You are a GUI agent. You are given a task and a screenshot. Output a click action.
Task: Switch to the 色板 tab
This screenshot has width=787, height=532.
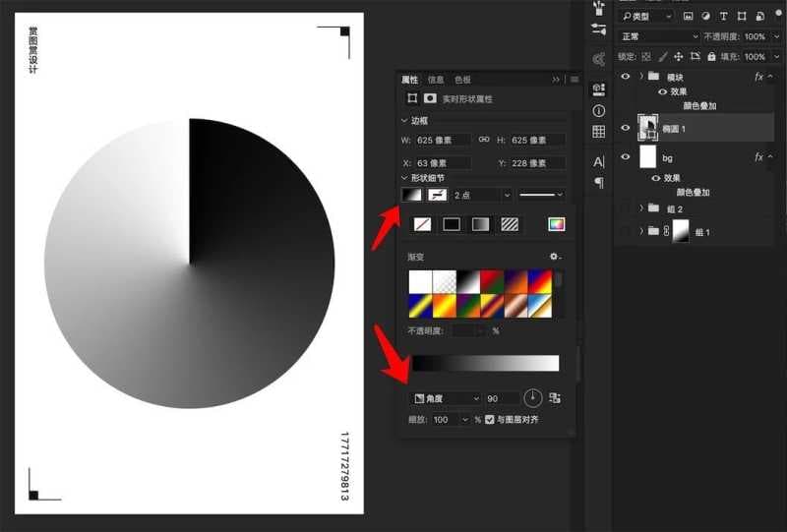(x=462, y=80)
